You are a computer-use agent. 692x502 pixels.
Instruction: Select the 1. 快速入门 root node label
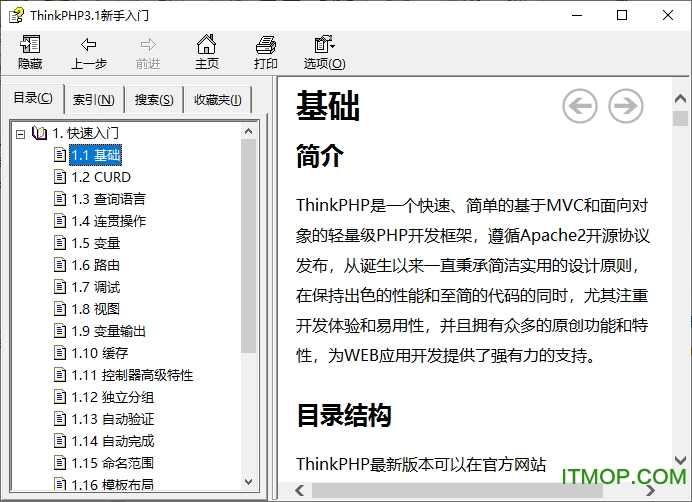coord(85,133)
